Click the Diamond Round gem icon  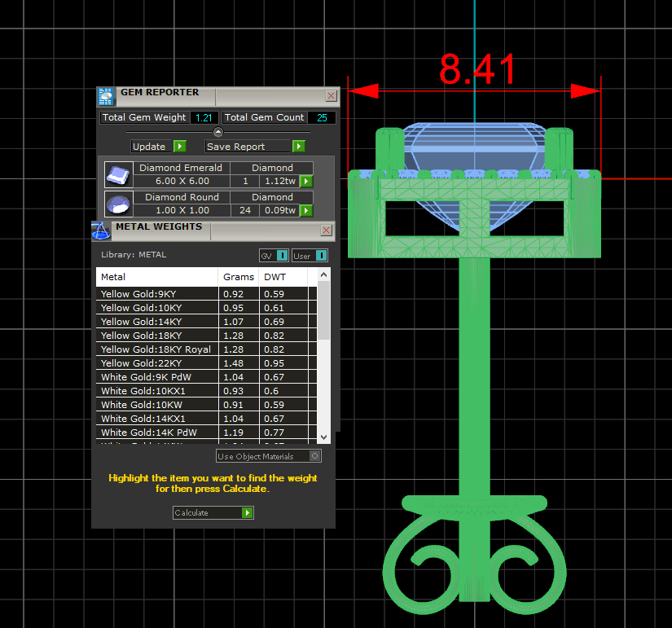click(x=119, y=204)
